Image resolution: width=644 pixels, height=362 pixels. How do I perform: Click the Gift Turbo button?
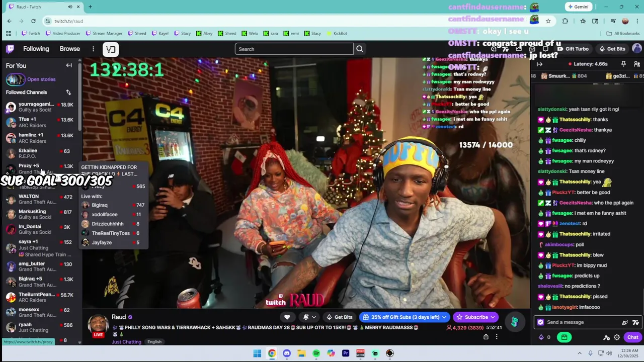point(572,49)
